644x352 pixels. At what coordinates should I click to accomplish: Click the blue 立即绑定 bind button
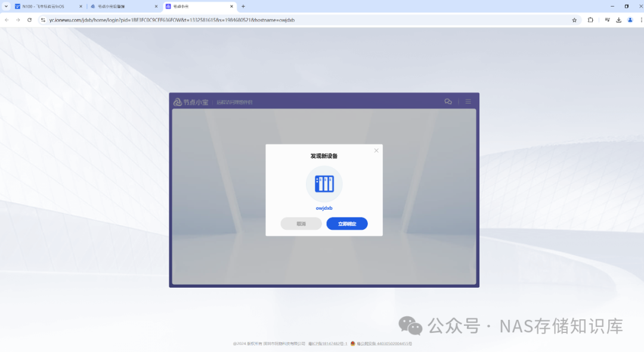pyautogui.click(x=346, y=223)
